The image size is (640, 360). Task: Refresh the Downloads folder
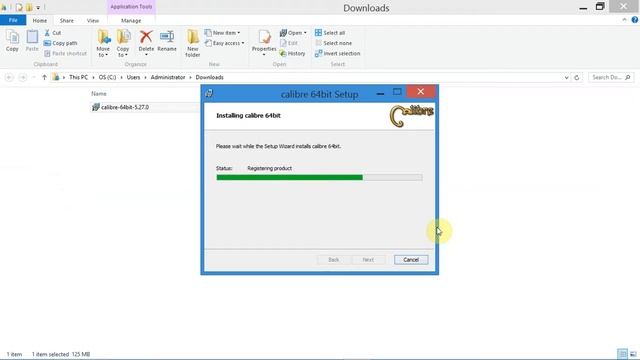(x=577, y=77)
